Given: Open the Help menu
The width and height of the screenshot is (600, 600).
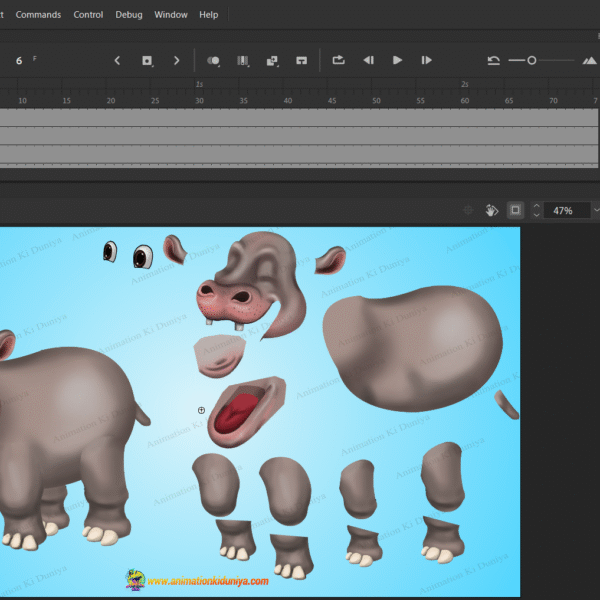Looking at the screenshot, I should [209, 15].
